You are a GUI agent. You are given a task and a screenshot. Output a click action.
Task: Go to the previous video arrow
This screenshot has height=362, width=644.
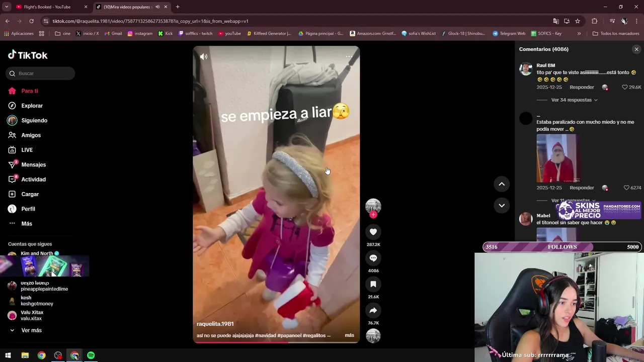[502, 184]
